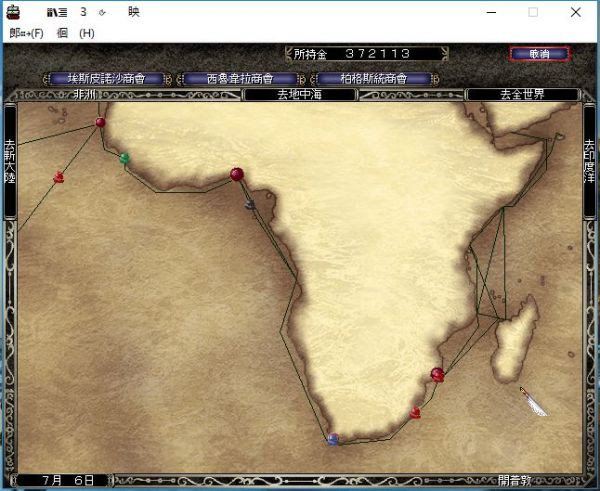Viewport: 600px width, 491px height.
Task: Select the large dark red port in Gulf of Guinea
Action: point(237,174)
